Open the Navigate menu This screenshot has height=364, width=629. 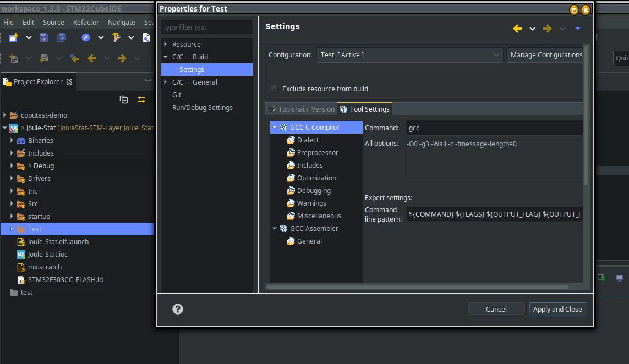[x=122, y=23]
